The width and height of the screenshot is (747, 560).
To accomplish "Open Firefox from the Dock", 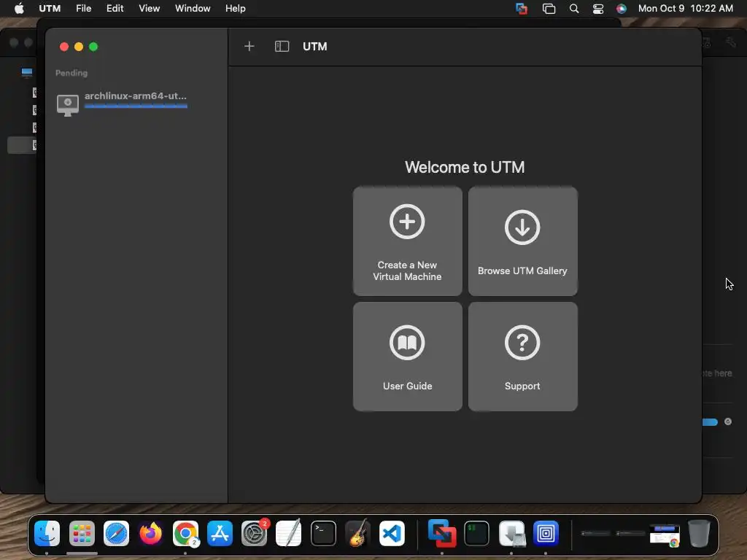I will (150, 533).
